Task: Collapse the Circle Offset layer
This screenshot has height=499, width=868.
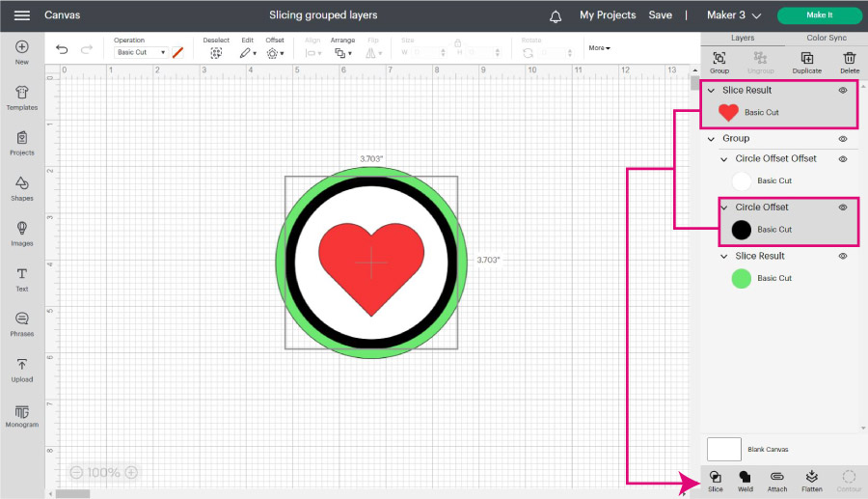Action: [724, 208]
